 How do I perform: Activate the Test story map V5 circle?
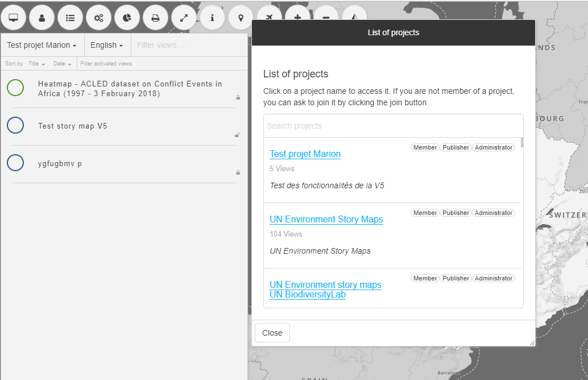pyautogui.click(x=15, y=125)
